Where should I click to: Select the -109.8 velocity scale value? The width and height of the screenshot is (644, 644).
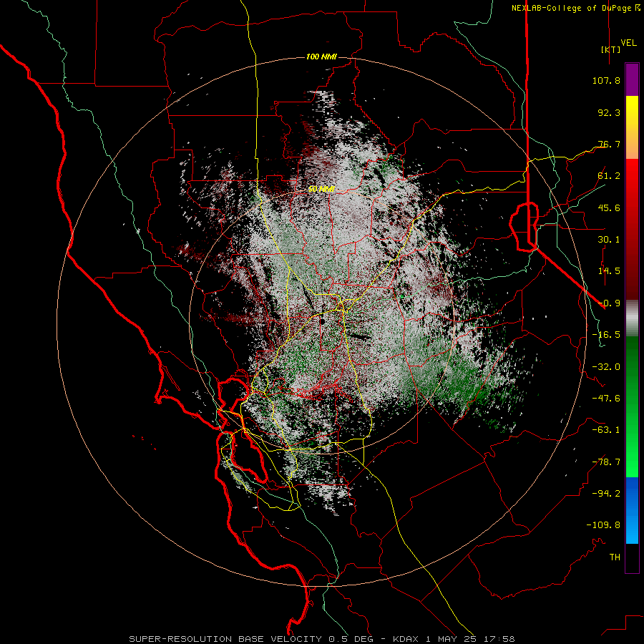tap(603, 525)
